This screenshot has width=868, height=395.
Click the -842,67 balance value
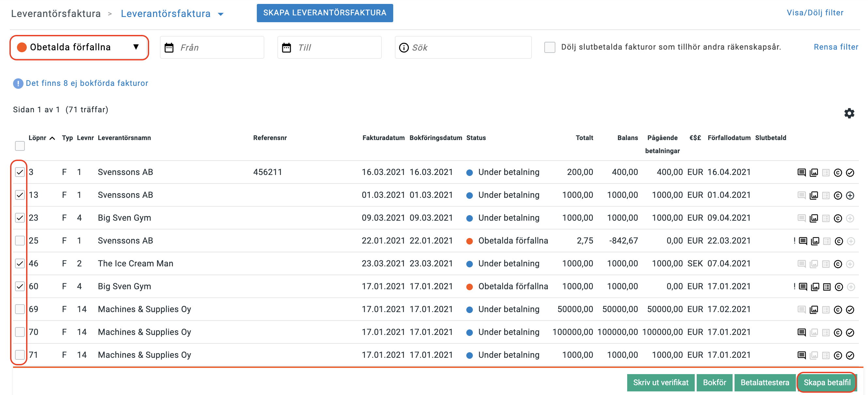pyautogui.click(x=623, y=241)
